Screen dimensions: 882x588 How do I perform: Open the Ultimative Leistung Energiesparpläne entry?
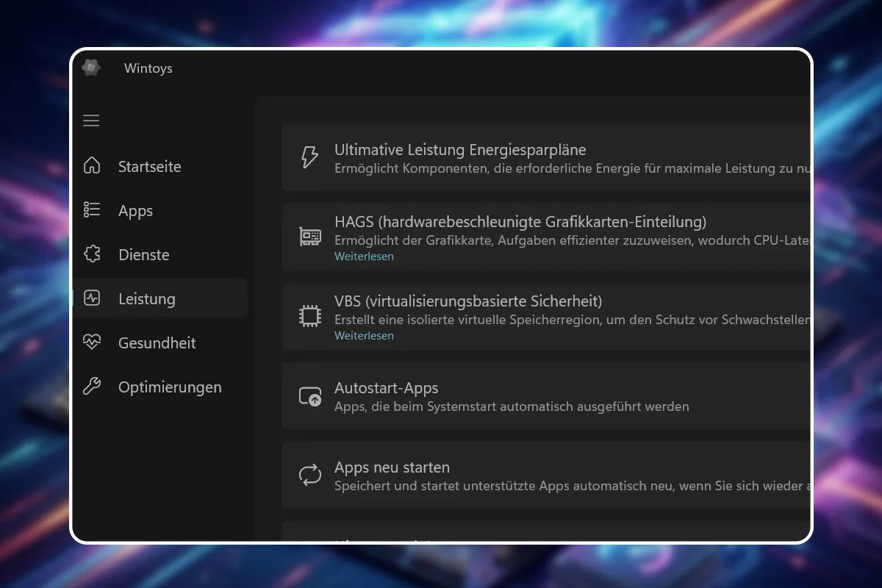tap(514, 157)
